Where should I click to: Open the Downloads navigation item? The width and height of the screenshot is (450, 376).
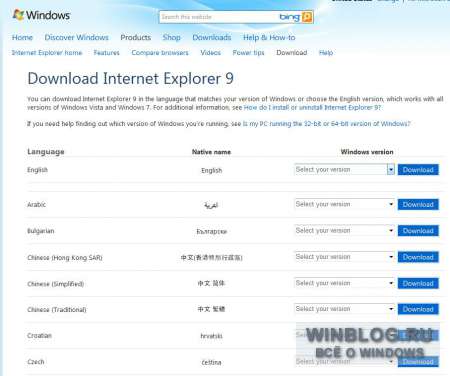point(212,37)
